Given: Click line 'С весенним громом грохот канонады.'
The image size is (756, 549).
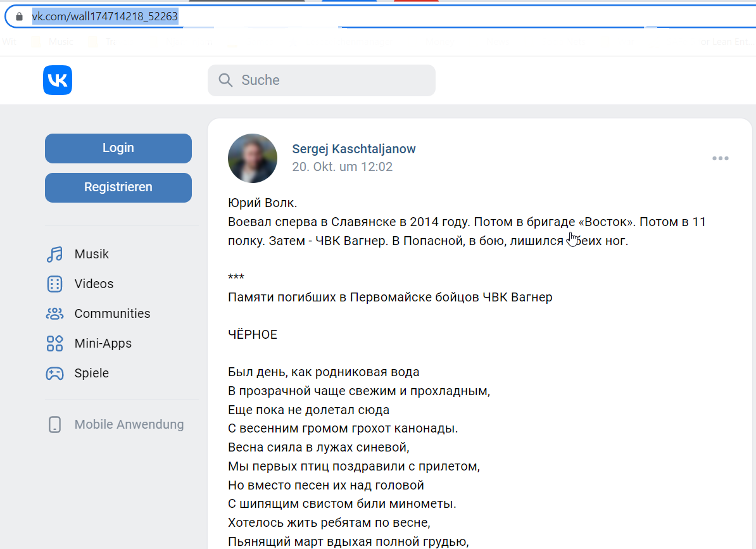Looking at the screenshot, I should click(343, 429).
